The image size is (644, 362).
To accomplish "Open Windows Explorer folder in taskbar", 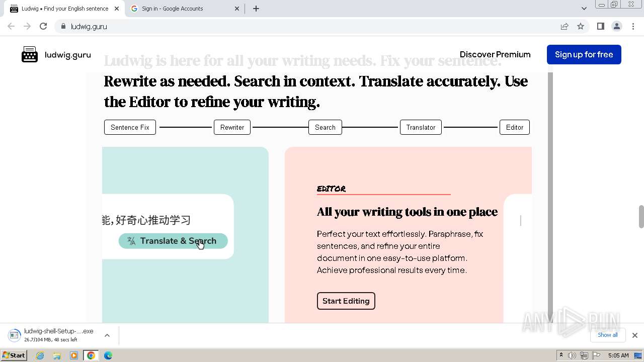I will coord(57,355).
